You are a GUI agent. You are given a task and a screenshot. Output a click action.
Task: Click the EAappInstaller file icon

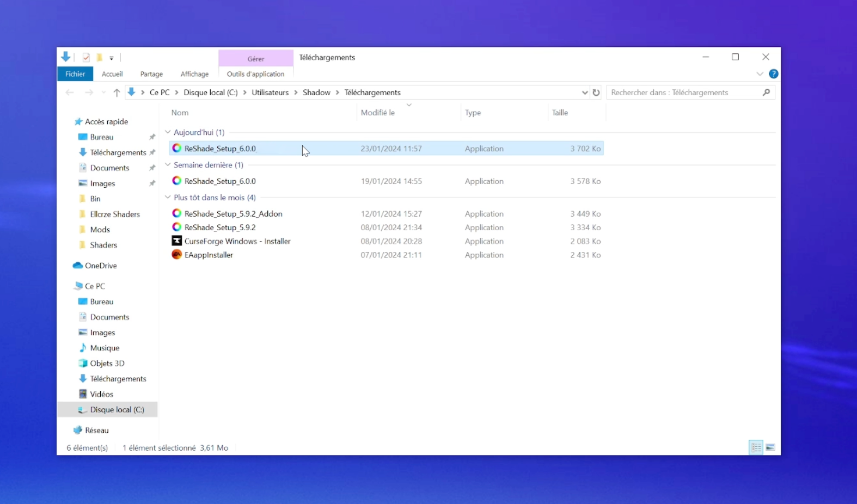tap(176, 254)
